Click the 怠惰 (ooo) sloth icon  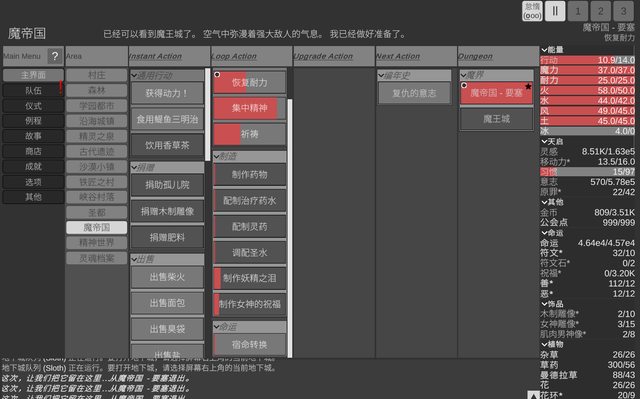[532, 11]
